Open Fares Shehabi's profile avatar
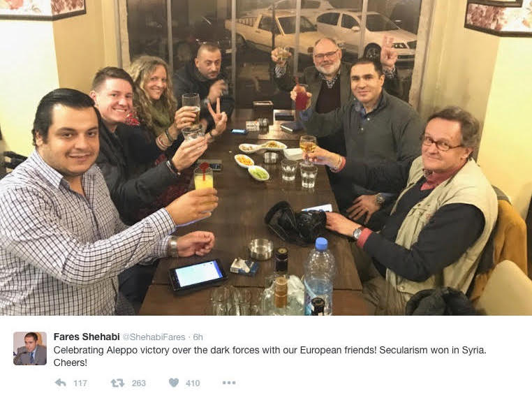The height and width of the screenshot is (396, 532). point(30,349)
